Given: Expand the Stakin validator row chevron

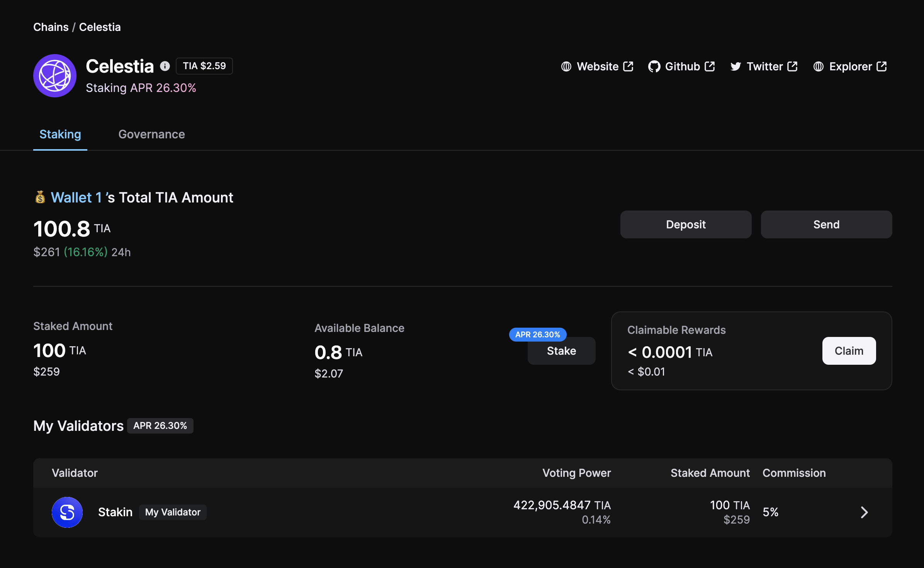Looking at the screenshot, I should coord(865,512).
